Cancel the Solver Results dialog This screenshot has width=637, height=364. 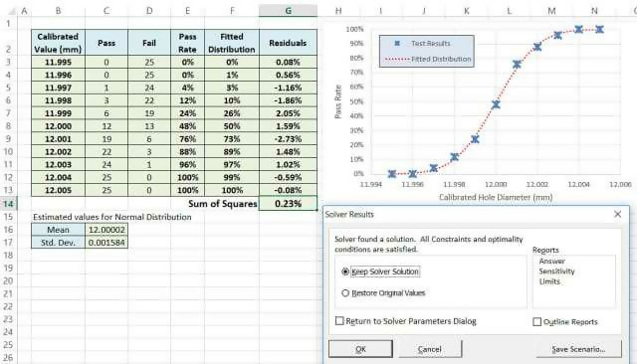click(x=430, y=348)
